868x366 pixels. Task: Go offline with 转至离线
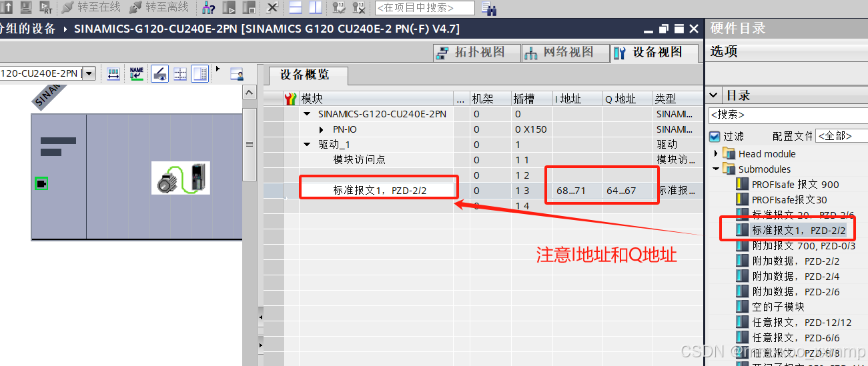[159, 7]
